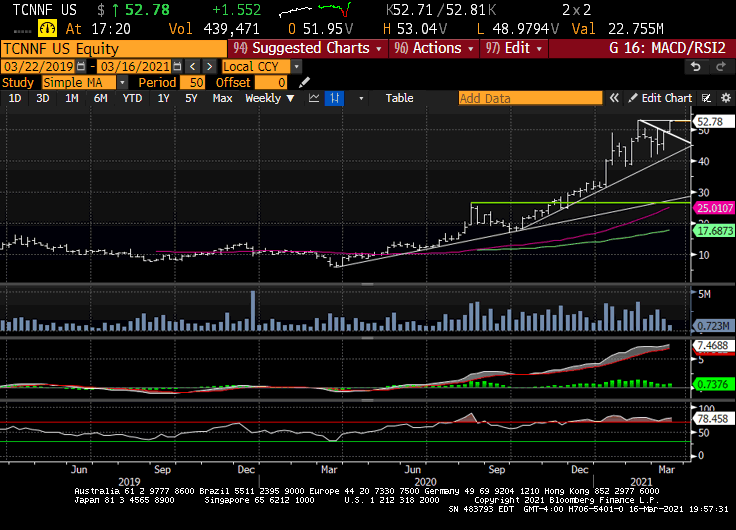Click the Suggested Charts dropdown arrow
The width and height of the screenshot is (736, 530).
click(379, 49)
